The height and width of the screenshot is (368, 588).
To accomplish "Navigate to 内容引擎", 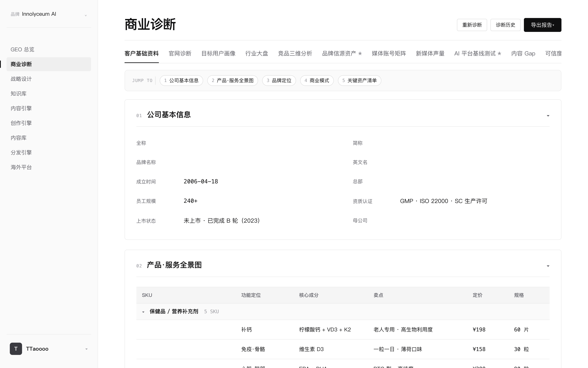I will [x=49, y=108].
